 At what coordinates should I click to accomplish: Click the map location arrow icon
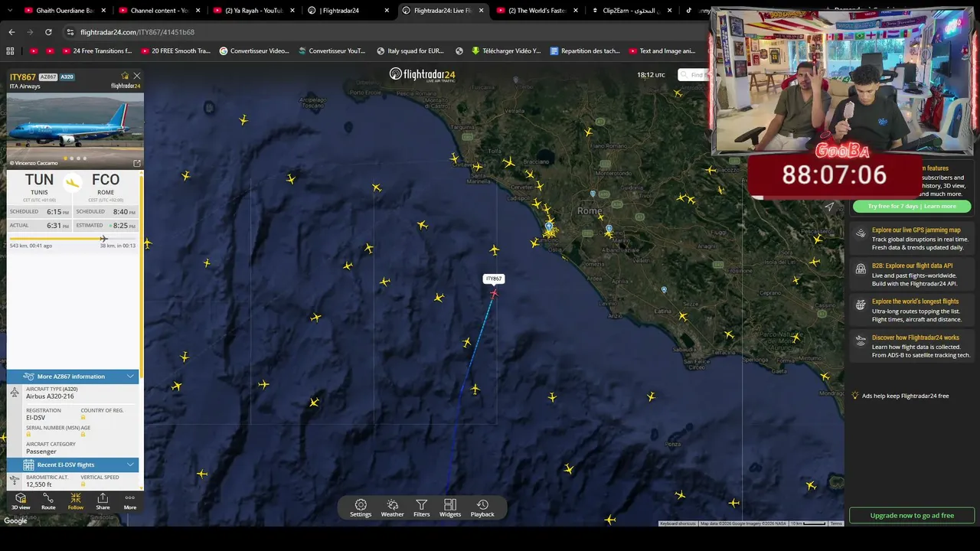[829, 207]
